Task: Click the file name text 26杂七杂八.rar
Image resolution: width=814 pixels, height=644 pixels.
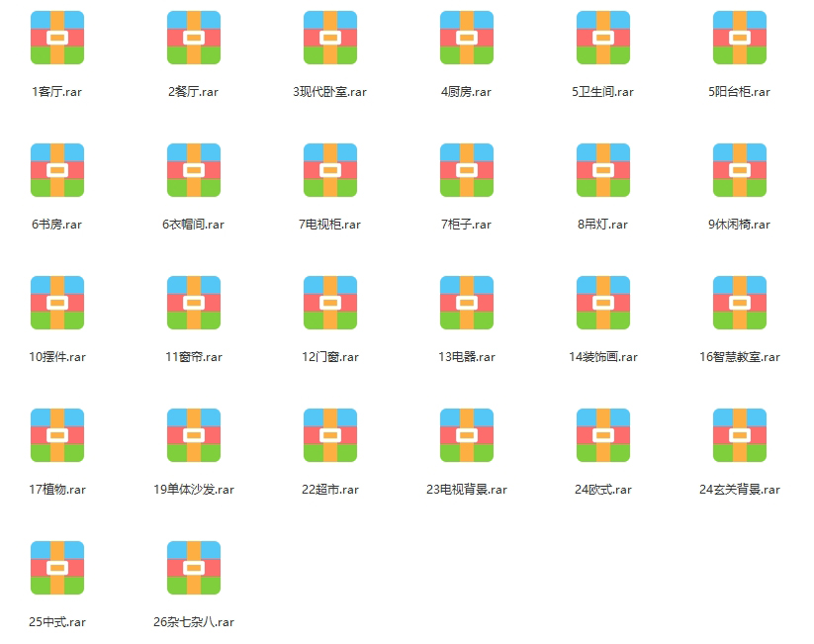Action: click(194, 621)
